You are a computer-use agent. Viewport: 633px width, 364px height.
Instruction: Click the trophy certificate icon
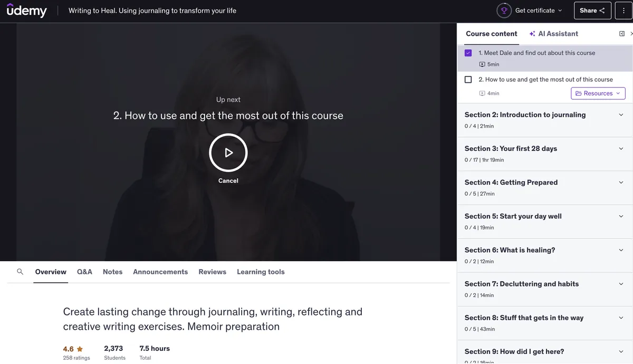point(504,11)
